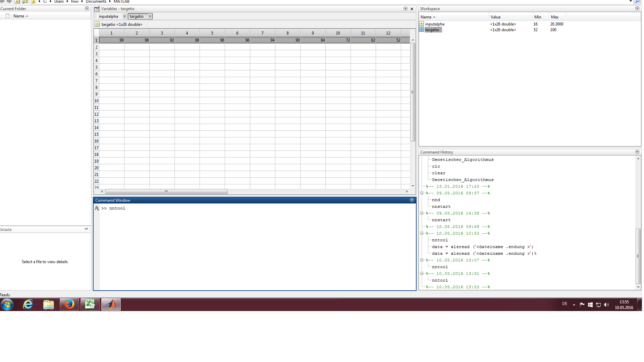The height and width of the screenshot is (362, 644).
Task: Select targetio variable in Workspace
Action: 432,30
